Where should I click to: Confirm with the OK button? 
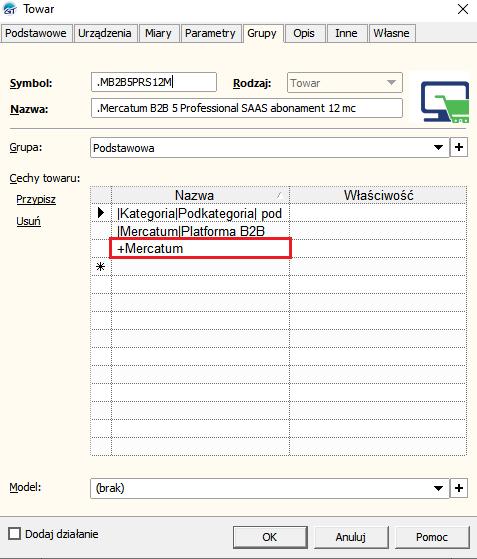(x=270, y=537)
